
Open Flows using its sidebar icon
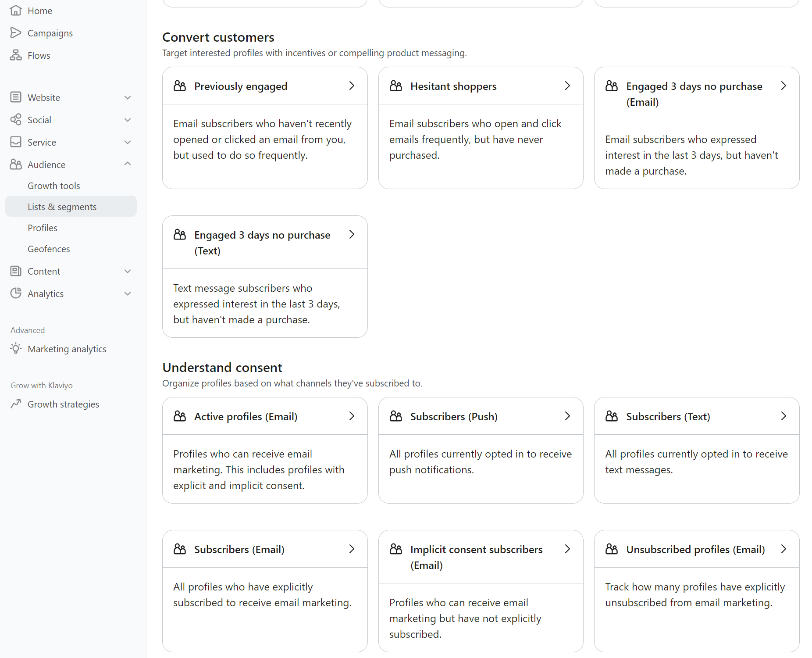(16, 55)
